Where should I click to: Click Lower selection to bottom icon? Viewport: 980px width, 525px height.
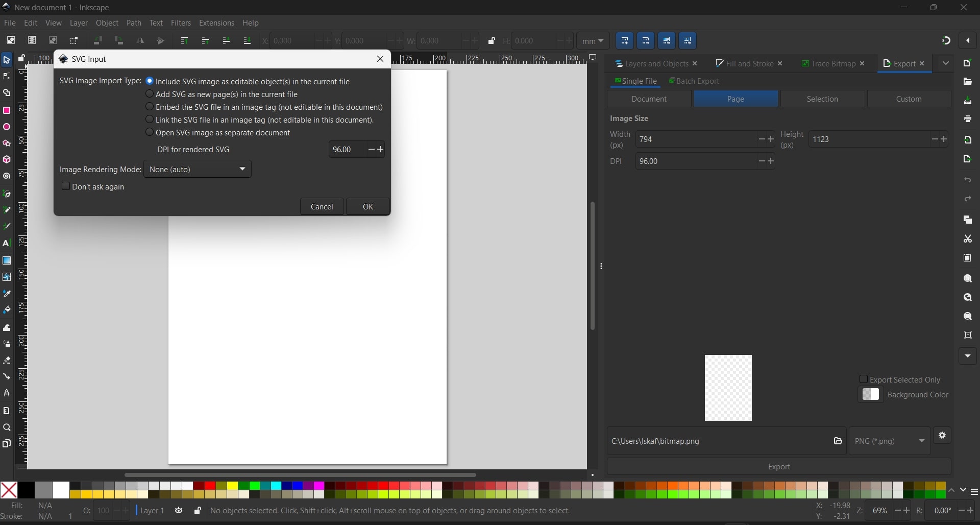coord(247,41)
